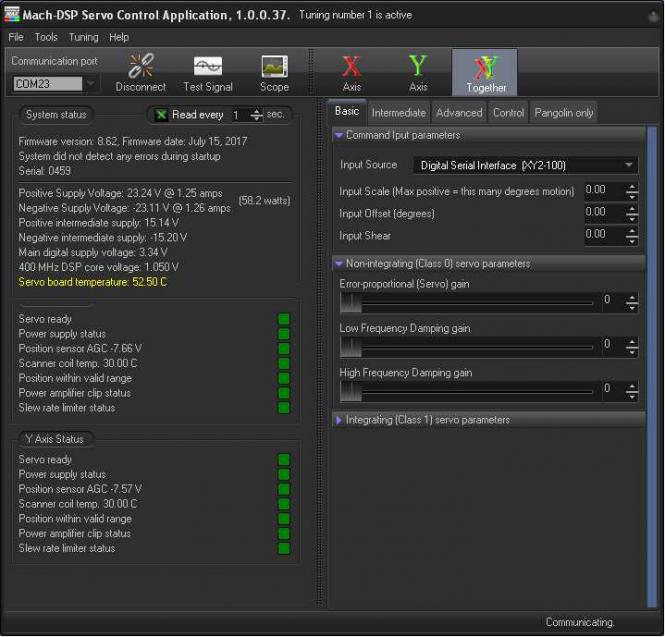Open the Test Signal tool
This screenshot has height=637, width=665.
pos(208,73)
